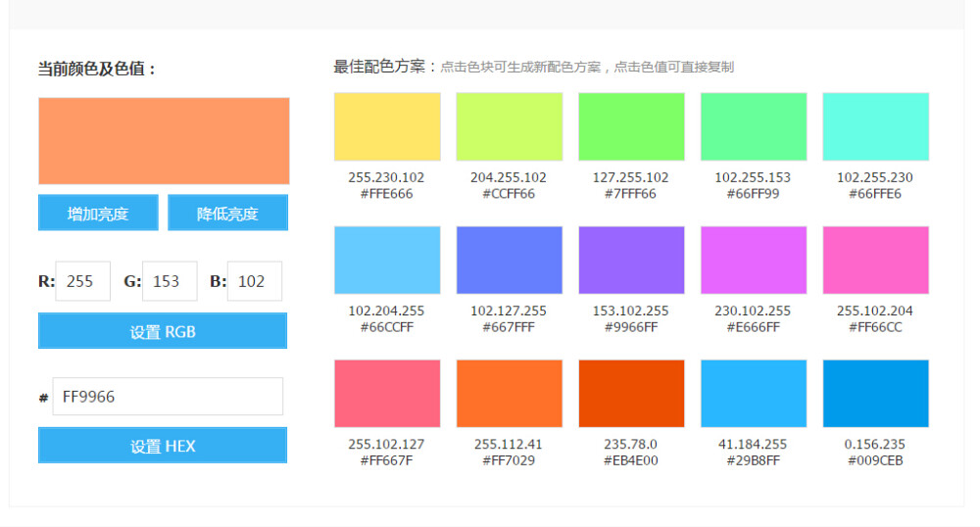980x527 pixels.
Task: Click the current color orange preview block
Action: click(164, 141)
